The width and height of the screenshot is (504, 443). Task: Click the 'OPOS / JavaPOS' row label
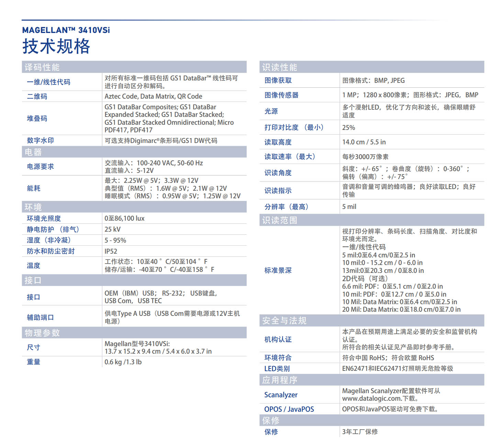coord(289,409)
